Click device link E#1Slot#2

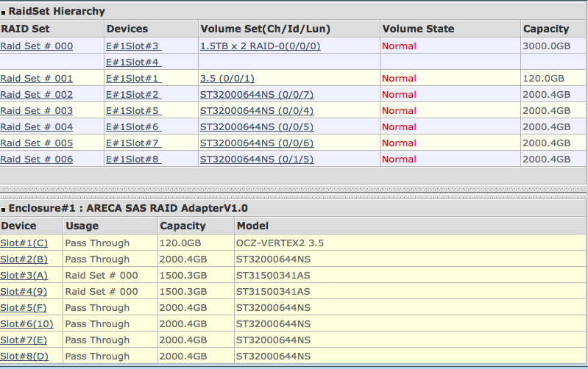(x=133, y=94)
